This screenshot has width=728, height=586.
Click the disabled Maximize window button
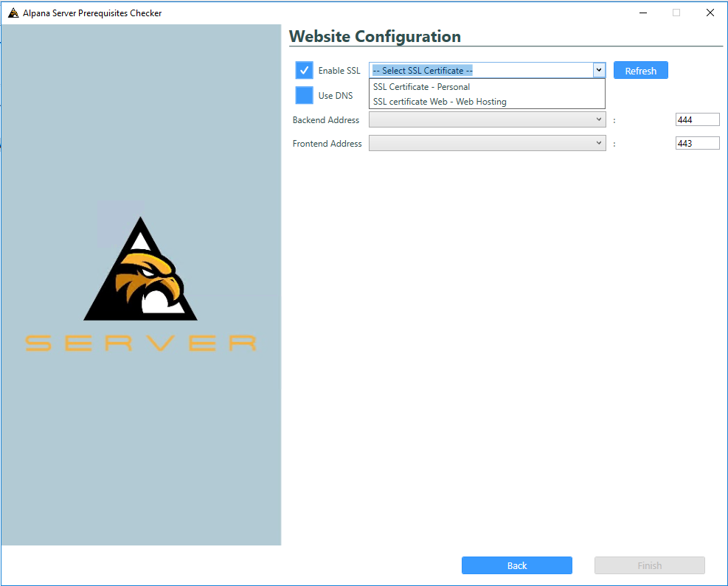click(676, 13)
